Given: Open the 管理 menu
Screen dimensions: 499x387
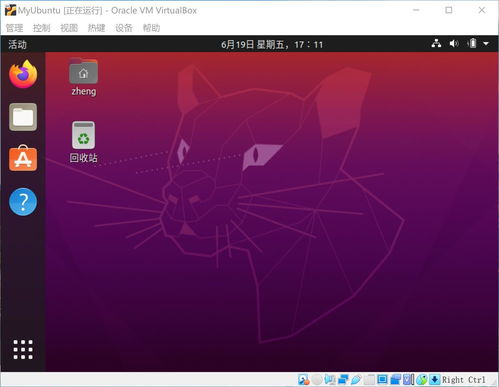Looking at the screenshot, I should coord(15,28).
